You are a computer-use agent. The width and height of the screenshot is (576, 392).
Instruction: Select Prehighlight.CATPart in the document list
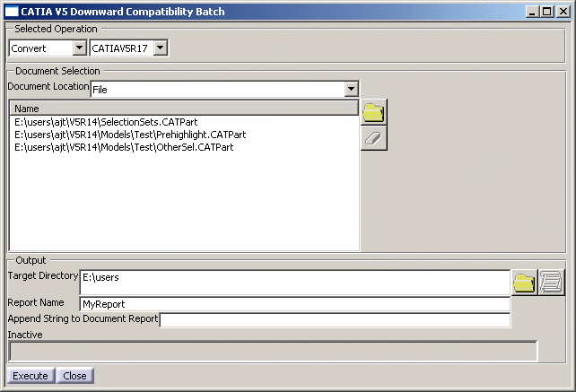130,135
